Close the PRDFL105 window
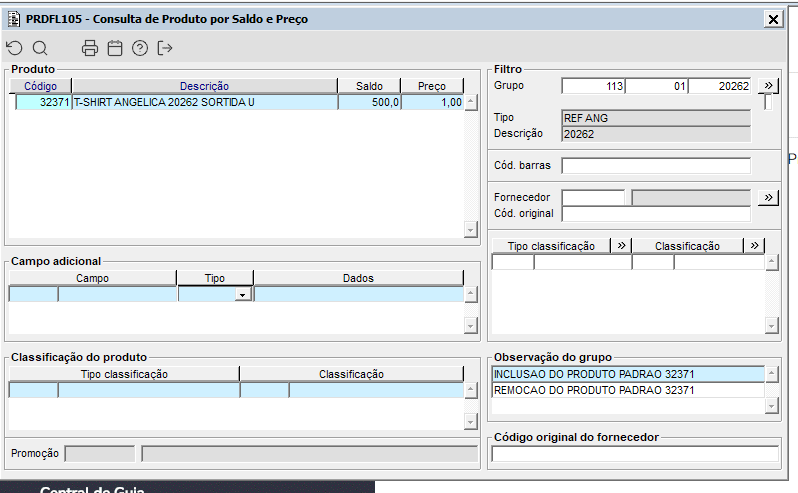The image size is (798, 493). point(773,19)
